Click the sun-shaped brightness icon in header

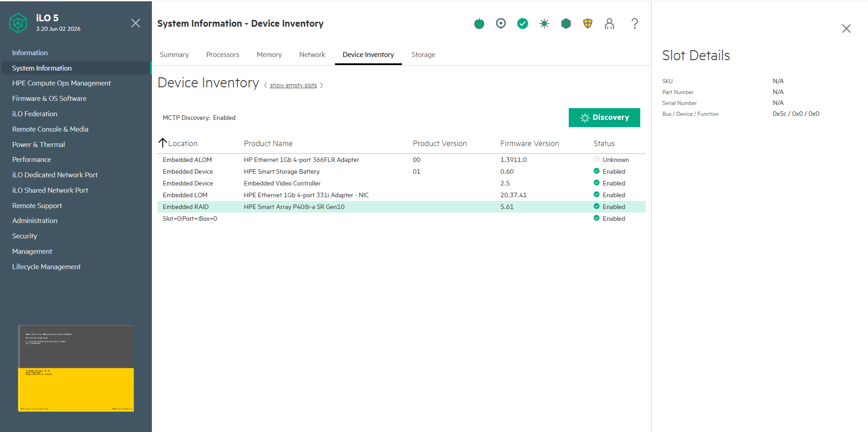(x=544, y=24)
